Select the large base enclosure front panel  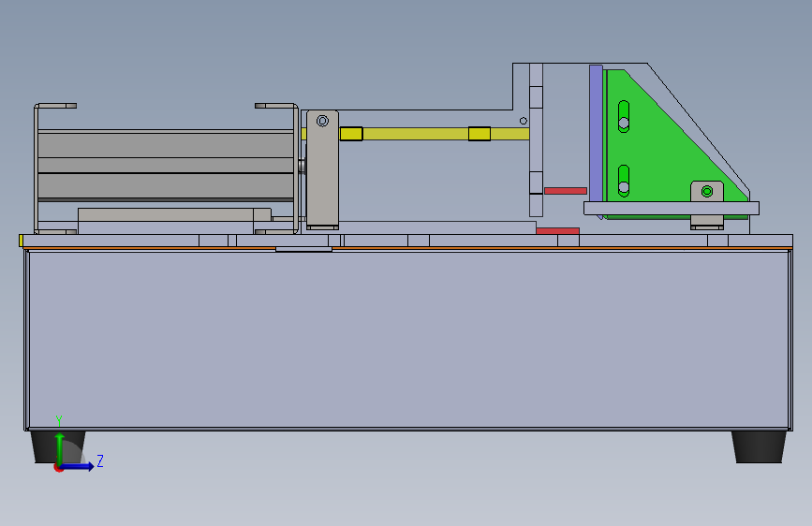pyautogui.click(x=408, y=340)
